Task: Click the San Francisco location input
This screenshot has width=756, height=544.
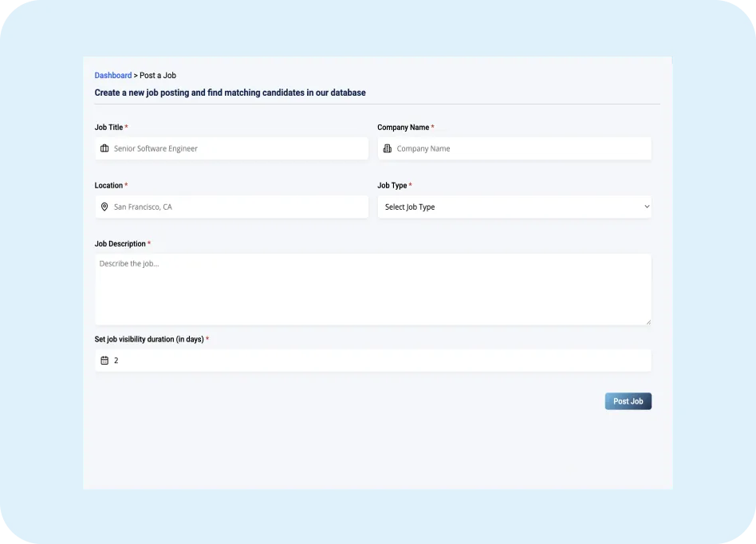Action: pyautogui.click(x=231, y=207)
